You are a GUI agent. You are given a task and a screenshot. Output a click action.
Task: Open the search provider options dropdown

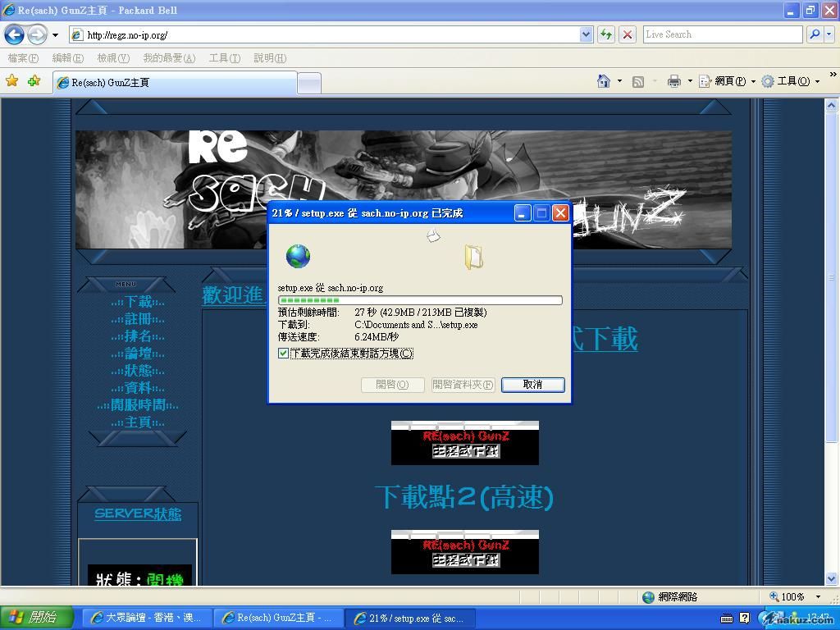coord(829,34)
